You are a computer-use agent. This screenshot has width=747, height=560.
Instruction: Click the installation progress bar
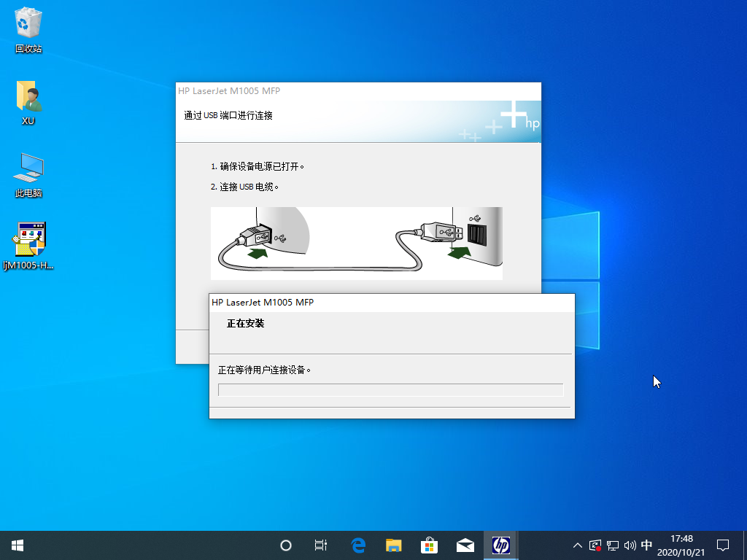coord(390,389)
